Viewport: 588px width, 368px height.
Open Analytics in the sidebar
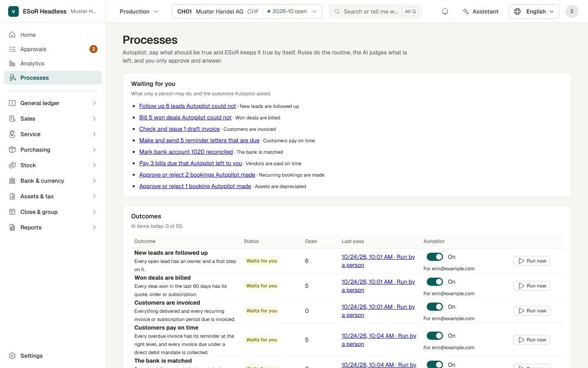point(53,63)
